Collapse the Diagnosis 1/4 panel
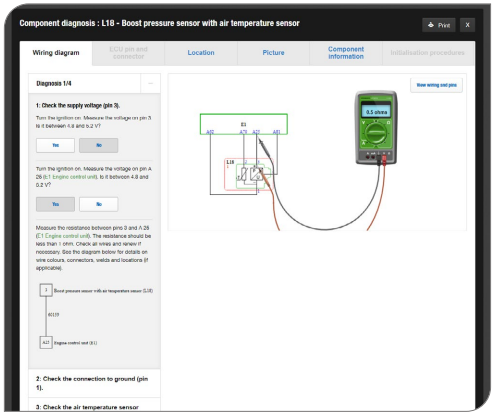496x413 pixels. (x=150, y=83)
